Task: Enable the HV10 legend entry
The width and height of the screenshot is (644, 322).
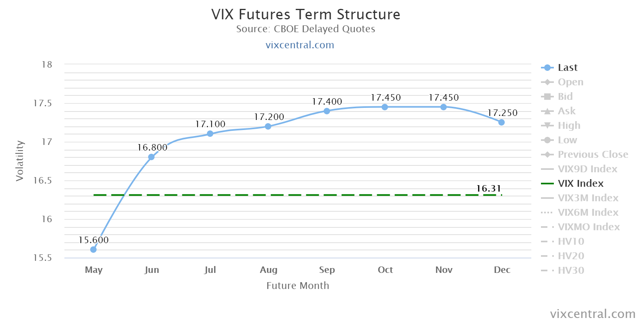Action: [x=571, y=242]
